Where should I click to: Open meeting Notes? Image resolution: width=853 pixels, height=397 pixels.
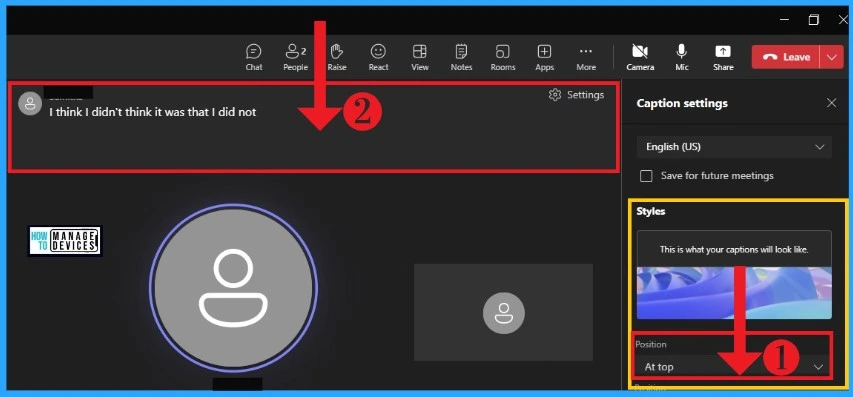[x=461, y=58]
